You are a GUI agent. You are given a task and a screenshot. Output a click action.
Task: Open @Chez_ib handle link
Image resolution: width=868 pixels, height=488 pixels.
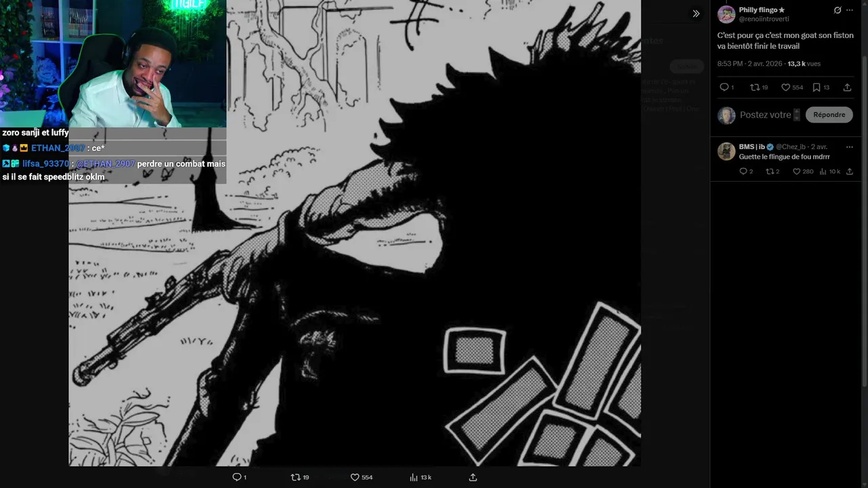pos(791,146)
